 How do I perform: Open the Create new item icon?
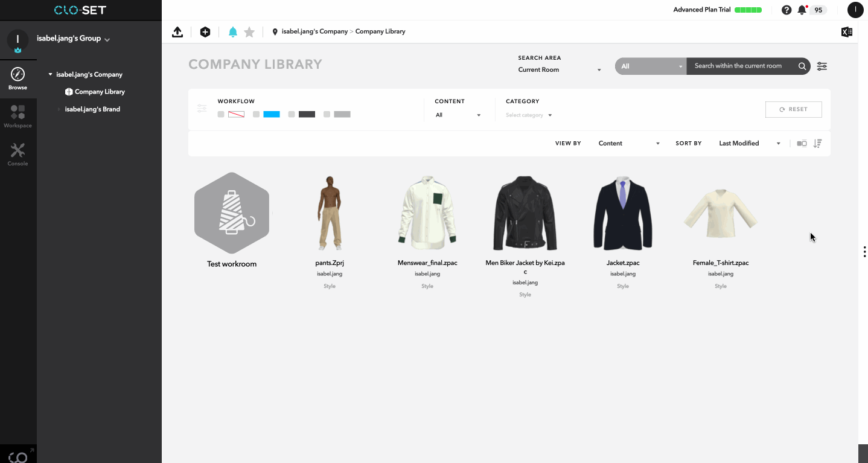[x=205, y=31]
